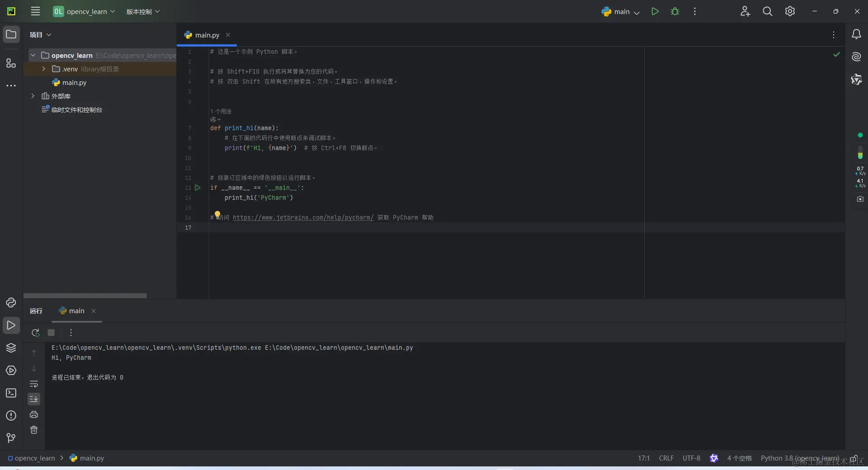Image resolution: width=868 pixels, height=470 pixels.
Task: Close the main.py editor tab
Action: pos(228,35)
